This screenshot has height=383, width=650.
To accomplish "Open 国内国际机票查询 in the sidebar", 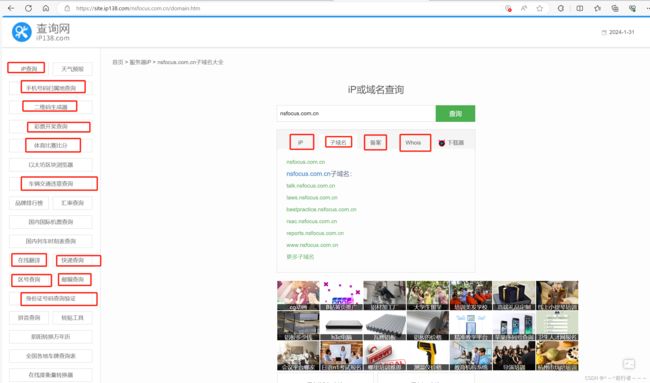I will 51,222.
